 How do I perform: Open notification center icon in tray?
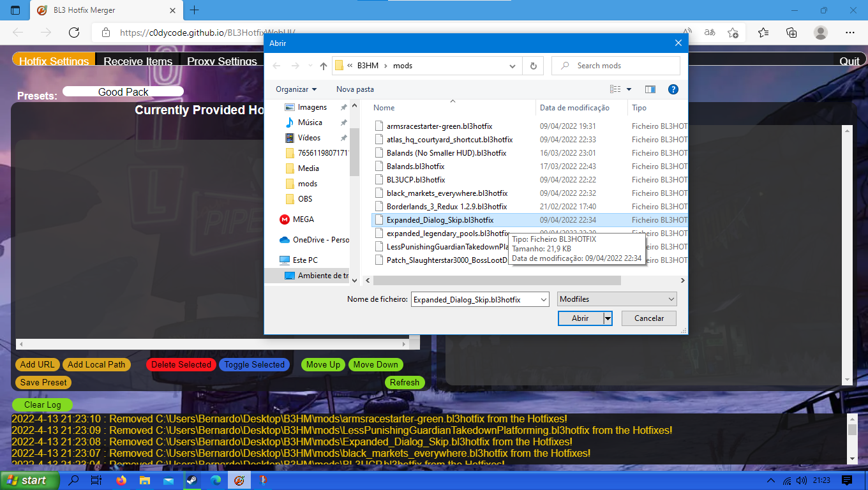(847, 480)
